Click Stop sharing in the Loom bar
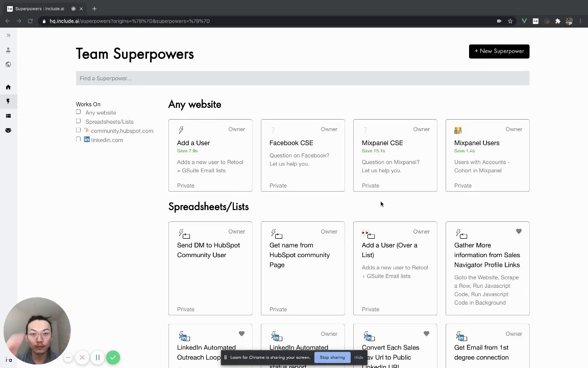Screen dimensions: 588x368 [332, 357]
